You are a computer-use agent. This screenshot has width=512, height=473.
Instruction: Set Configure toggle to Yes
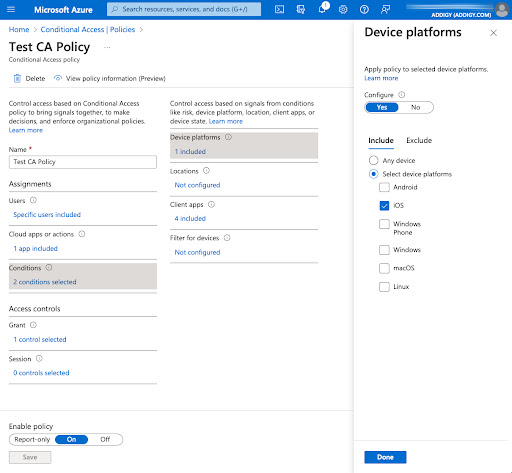(x=382, y=107)
